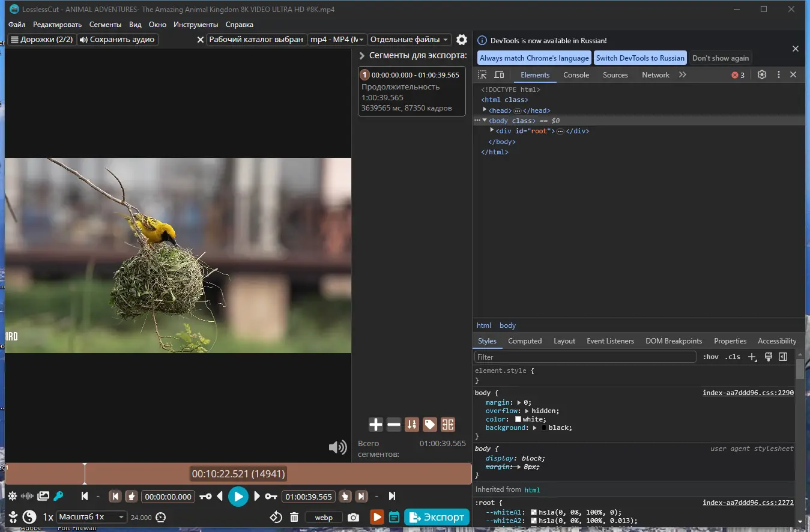This screenshot has width=810, height=532.
Task: Toggle the keyframes key icon
Action: click(58, 497)
